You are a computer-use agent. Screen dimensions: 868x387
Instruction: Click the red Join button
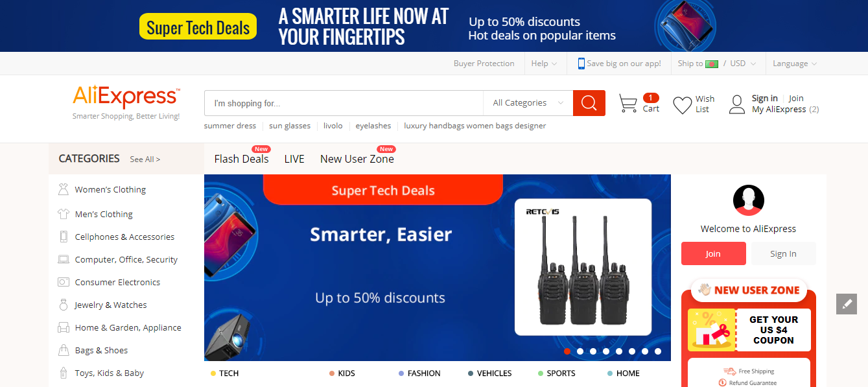pyautogui.click(x=713, y=253)
